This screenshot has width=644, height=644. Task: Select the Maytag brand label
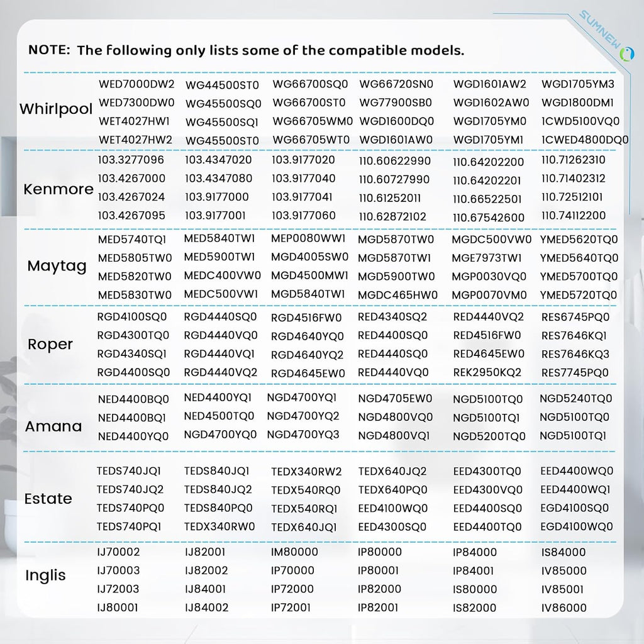(x=57, y=266)
